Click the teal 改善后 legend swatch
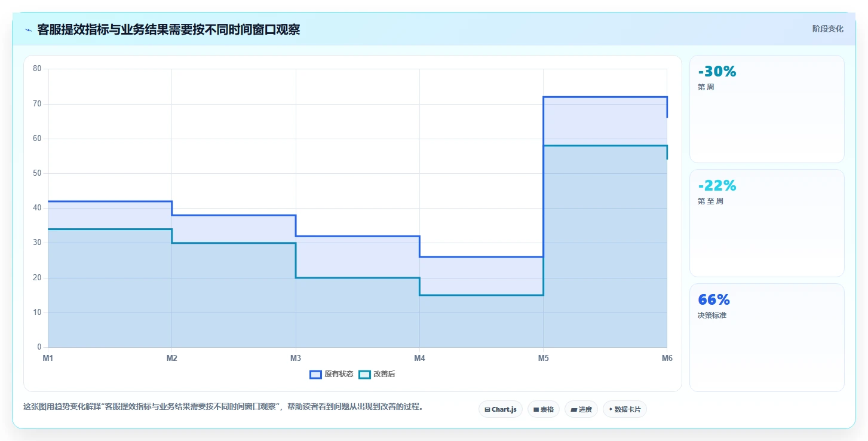This screenshot has height=441, width=868. [364, 374]
